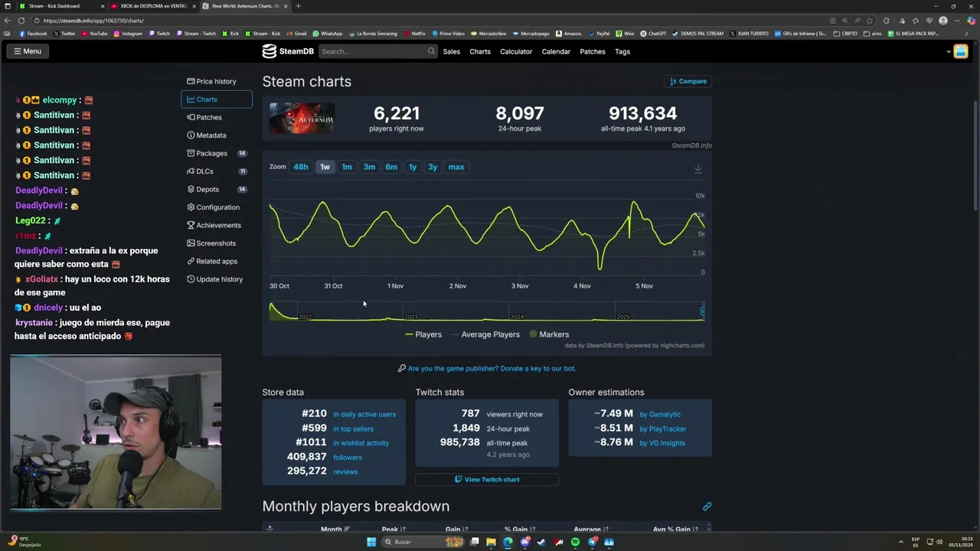Set chart zoom to max

[x=456, y=167]
